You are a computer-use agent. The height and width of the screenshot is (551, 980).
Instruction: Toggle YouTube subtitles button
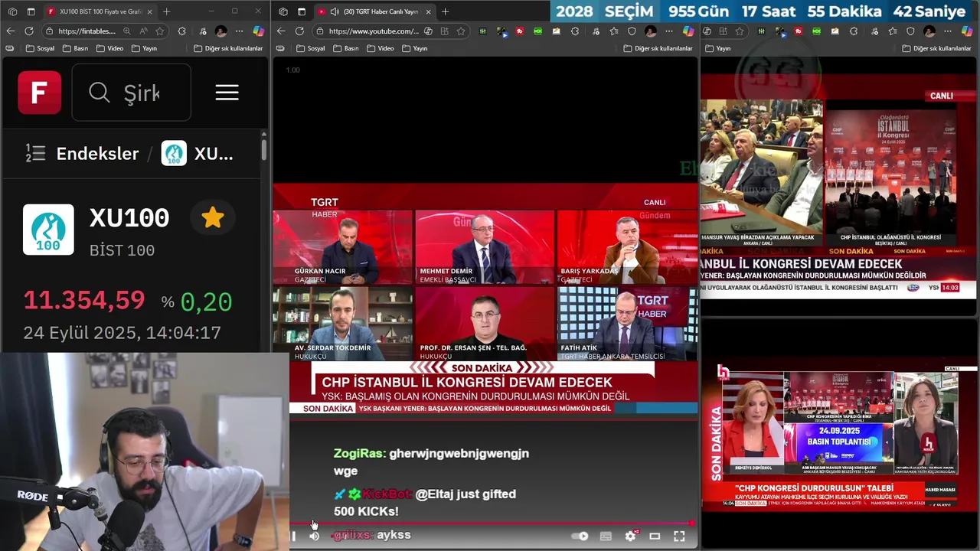coord(606,536)
